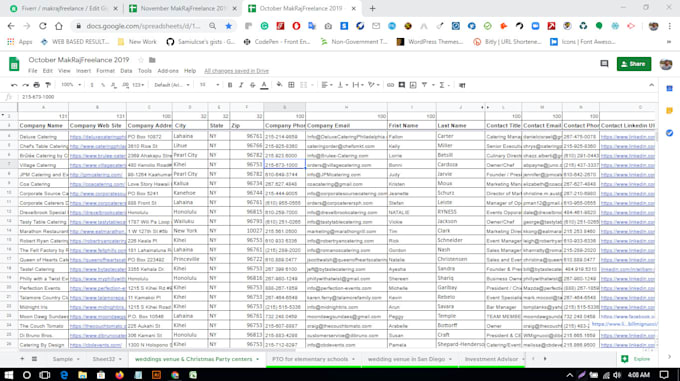Click All changes saved in Drive link
The width and height of the screenshot is (680, 381).
coord(236,71)
